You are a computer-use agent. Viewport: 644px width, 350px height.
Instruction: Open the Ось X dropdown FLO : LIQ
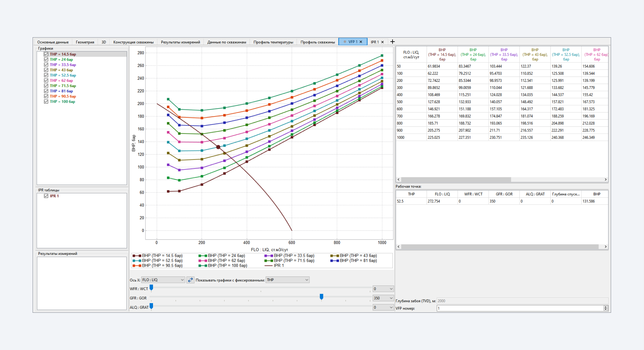pos(163,280)
